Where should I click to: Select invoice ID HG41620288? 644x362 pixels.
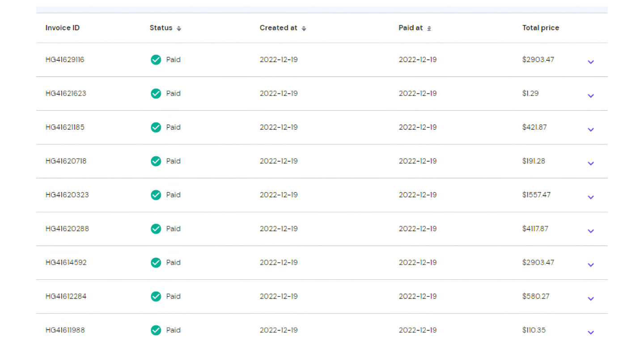pyautogui.click(x=67, y=229)
